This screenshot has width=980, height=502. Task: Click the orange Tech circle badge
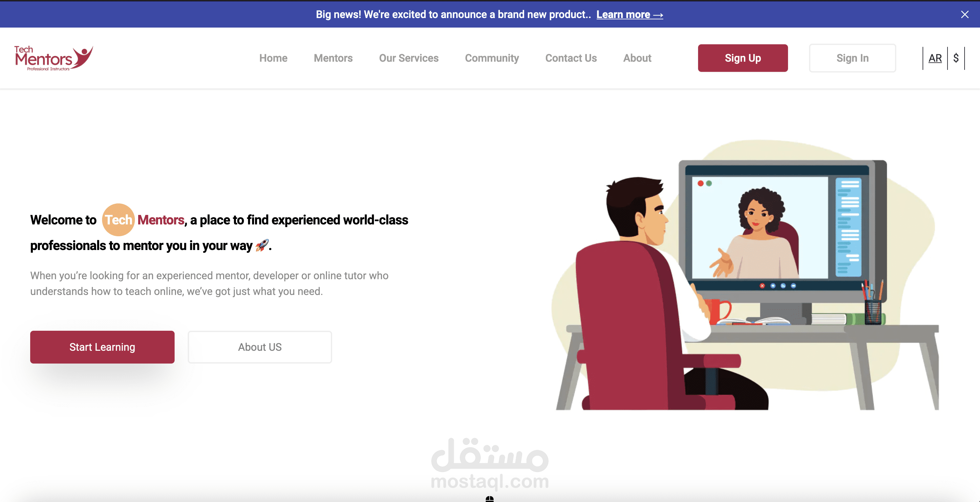118,220
